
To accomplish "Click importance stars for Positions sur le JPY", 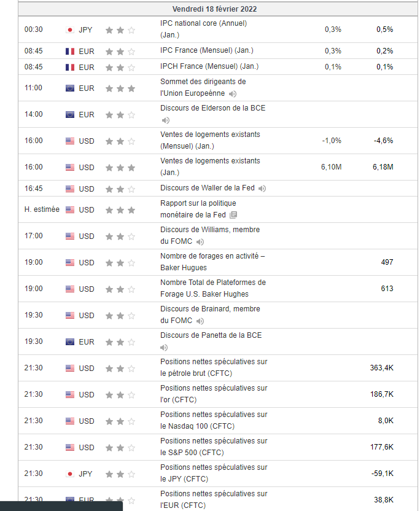I will (x=120, y=474).
